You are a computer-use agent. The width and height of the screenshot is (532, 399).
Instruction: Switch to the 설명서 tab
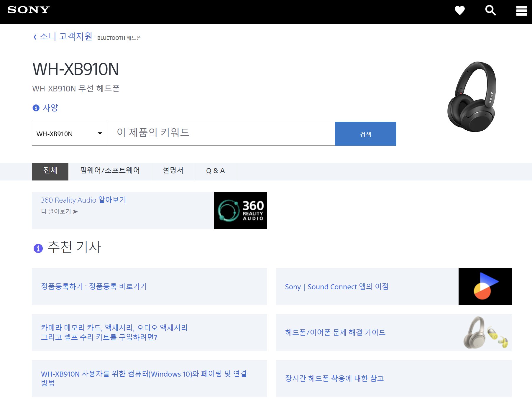173,171
